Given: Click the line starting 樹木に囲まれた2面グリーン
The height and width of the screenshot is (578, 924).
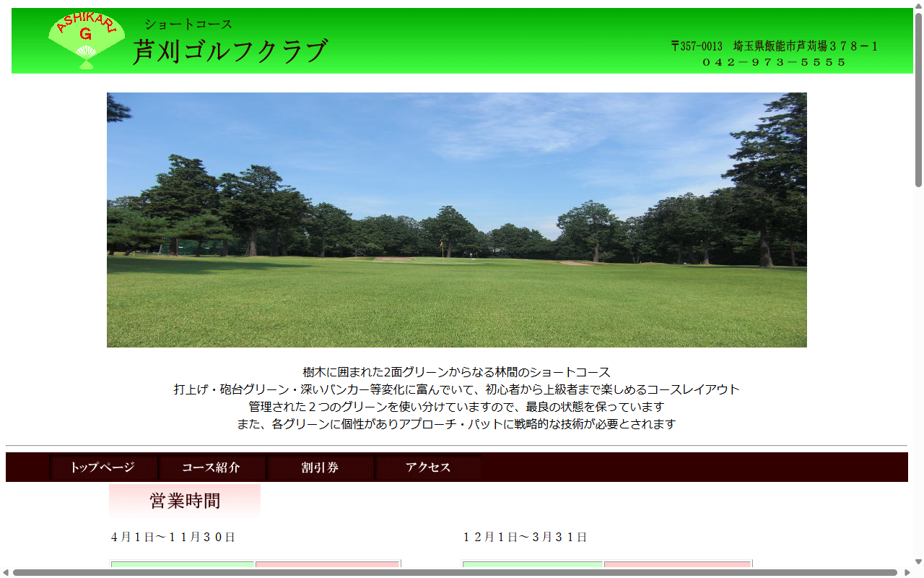Looking at the screenshot, I should (457, 372).
